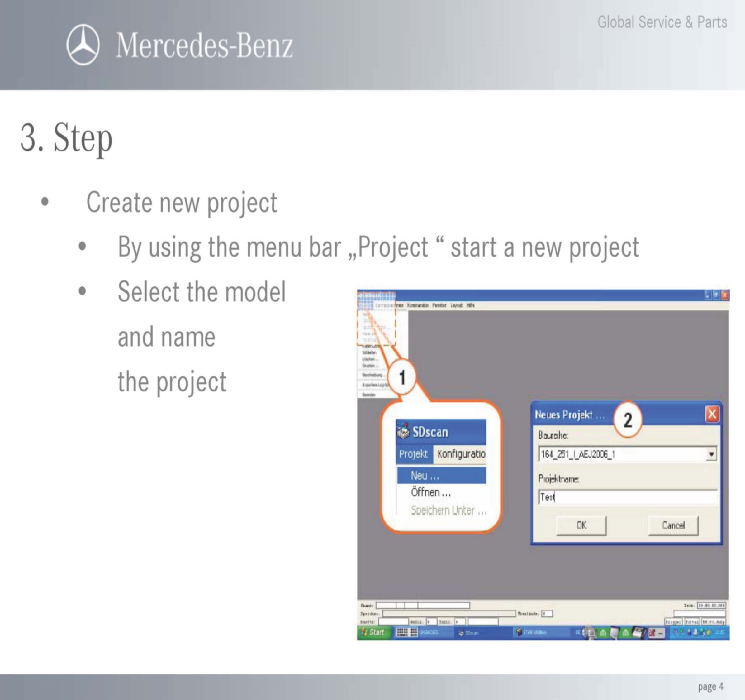Open the Hilfe menu in the menu bar
This screenshot has width=745, height=700.
(471, 305)
